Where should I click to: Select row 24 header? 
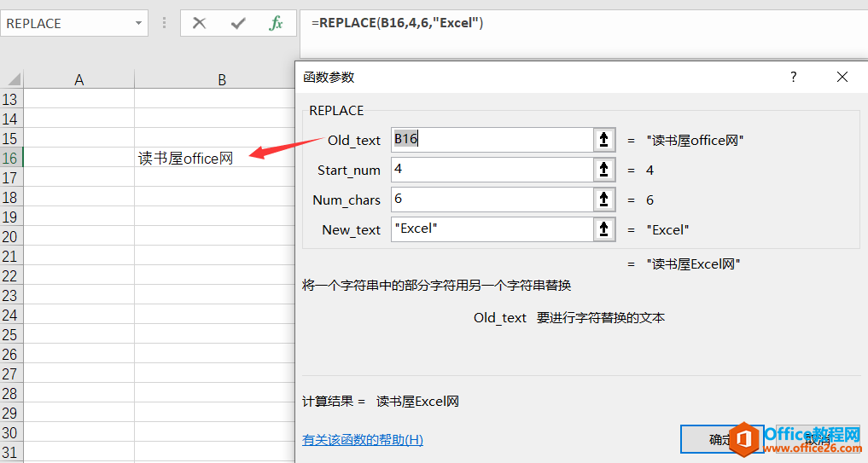tap(11, 315)
